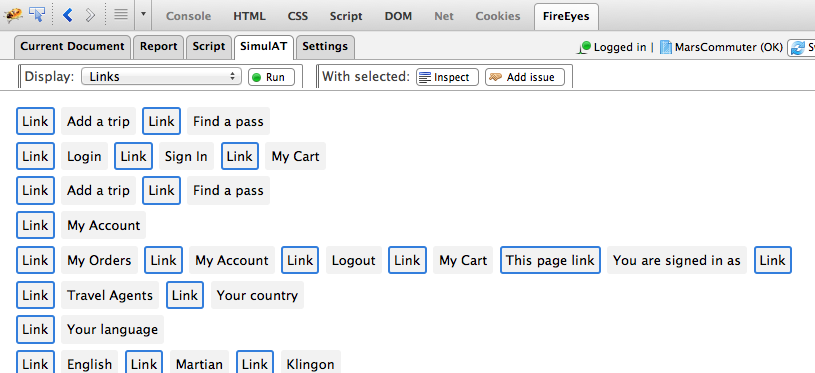Select the SimulAT sub-tab
The height and width of the screenshot is (373, 815).
click(x=264, y=47)
